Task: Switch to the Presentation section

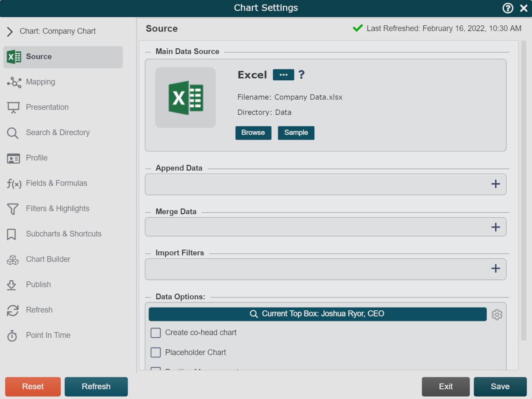Action: pyautogui.click(x=47, y=107)
